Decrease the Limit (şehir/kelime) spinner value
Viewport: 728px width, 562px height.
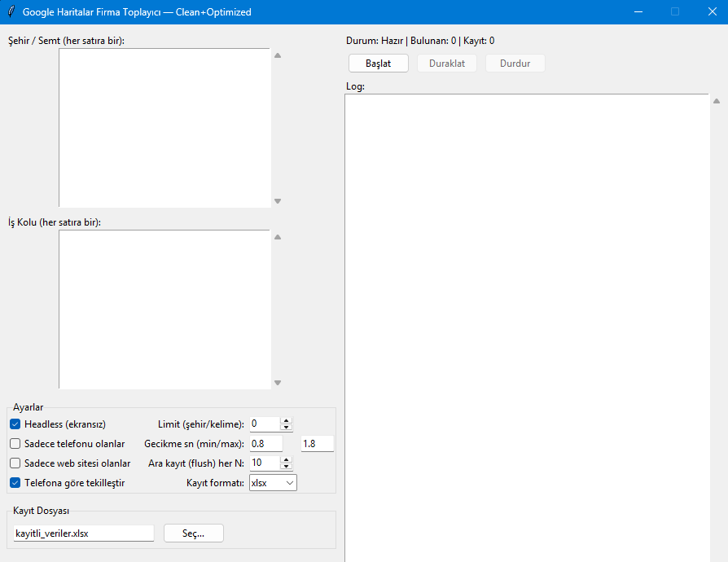(x=287, y=428)
